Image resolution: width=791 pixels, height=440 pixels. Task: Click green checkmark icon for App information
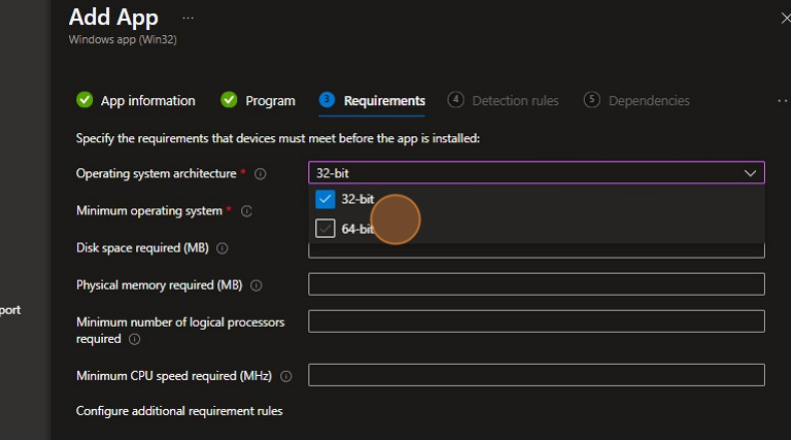click(84, 100)
